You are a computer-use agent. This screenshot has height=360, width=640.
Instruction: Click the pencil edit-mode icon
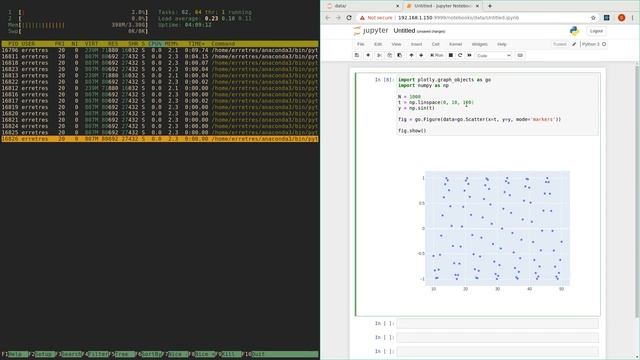point(574,44)
